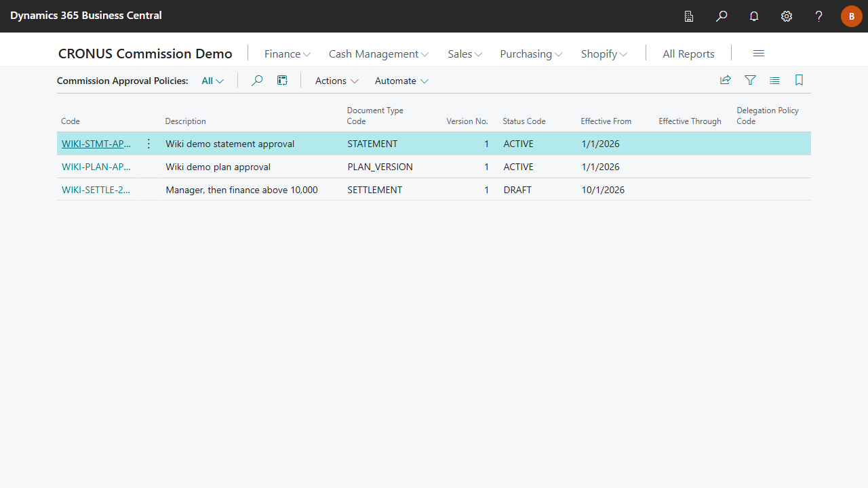Sort by the Code column header
The height and width of the screenshot is (488, 868).
point(71,121)
